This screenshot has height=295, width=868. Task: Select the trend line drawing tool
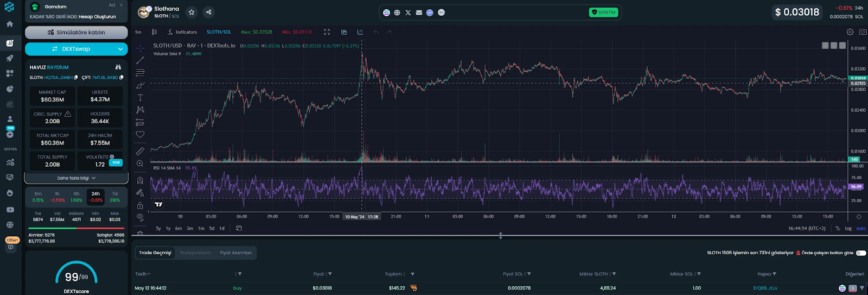pos(140,60)
